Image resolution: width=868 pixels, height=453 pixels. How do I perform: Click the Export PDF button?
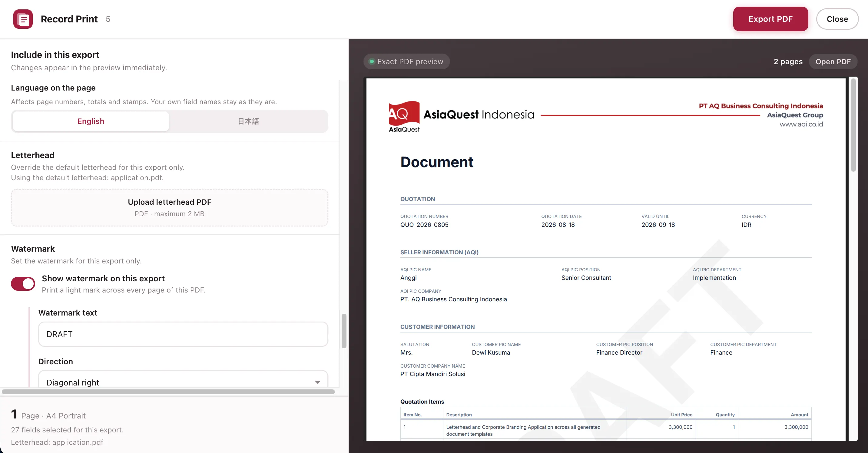pos(770,19)
